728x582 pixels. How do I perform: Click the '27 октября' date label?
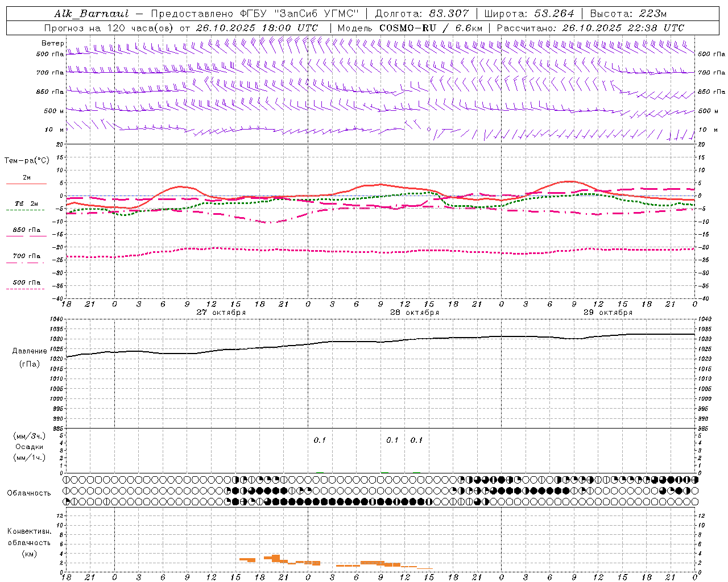pyautogui.click(x=221, y=313)
